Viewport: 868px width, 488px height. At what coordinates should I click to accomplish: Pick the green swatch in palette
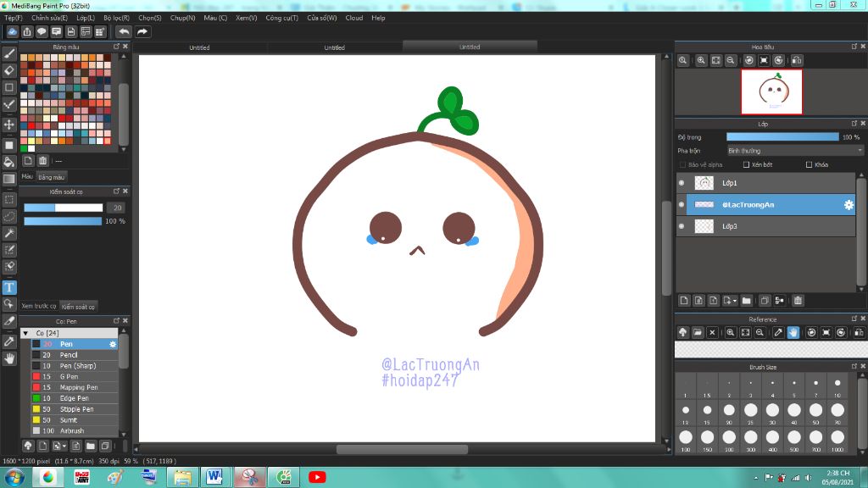(24, 148)
